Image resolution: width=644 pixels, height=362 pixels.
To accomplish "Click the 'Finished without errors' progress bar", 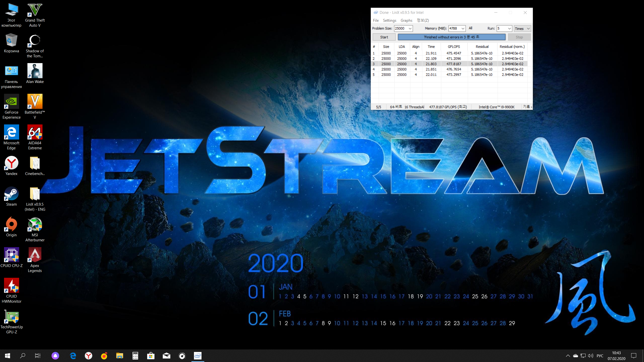I will point(452,37).
